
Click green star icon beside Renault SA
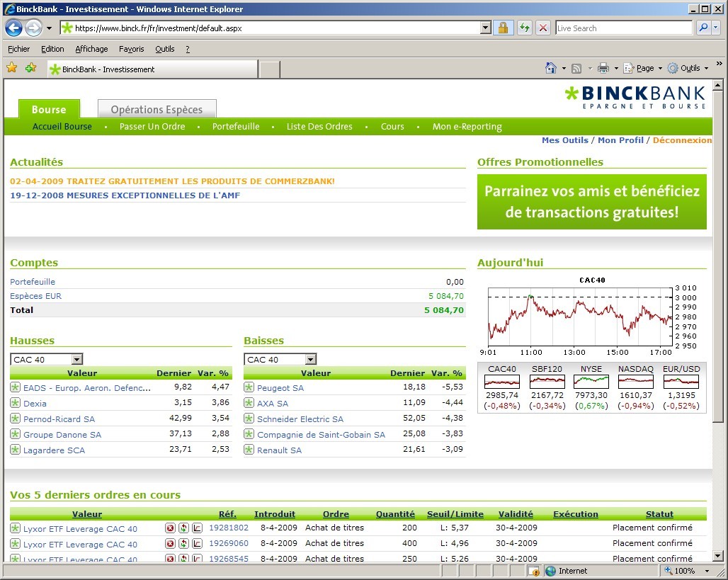[x=249, y=450]
